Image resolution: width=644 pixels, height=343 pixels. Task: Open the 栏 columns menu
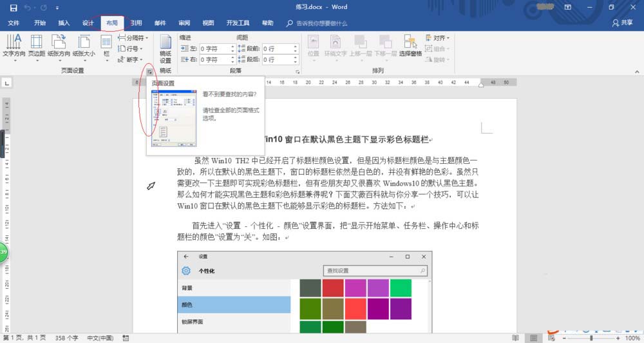(106, 48)
